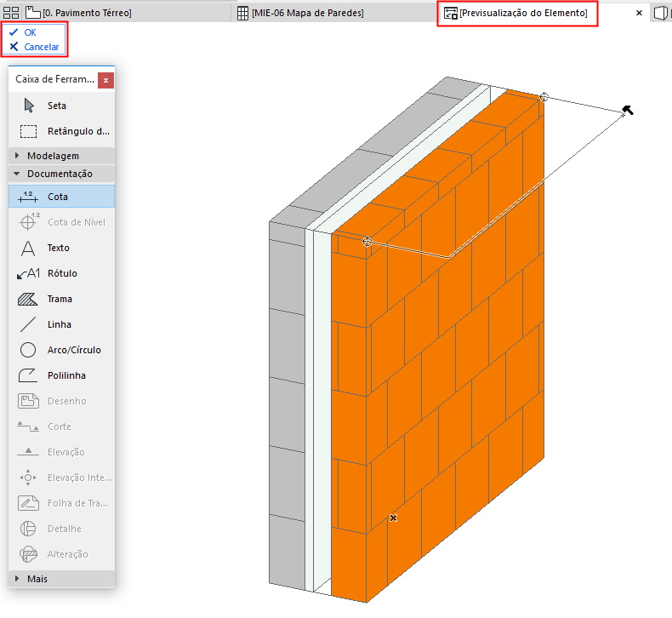
Task: Expand the Modelagem tool group
Action: pyautogui.click(x=61, y=156)
